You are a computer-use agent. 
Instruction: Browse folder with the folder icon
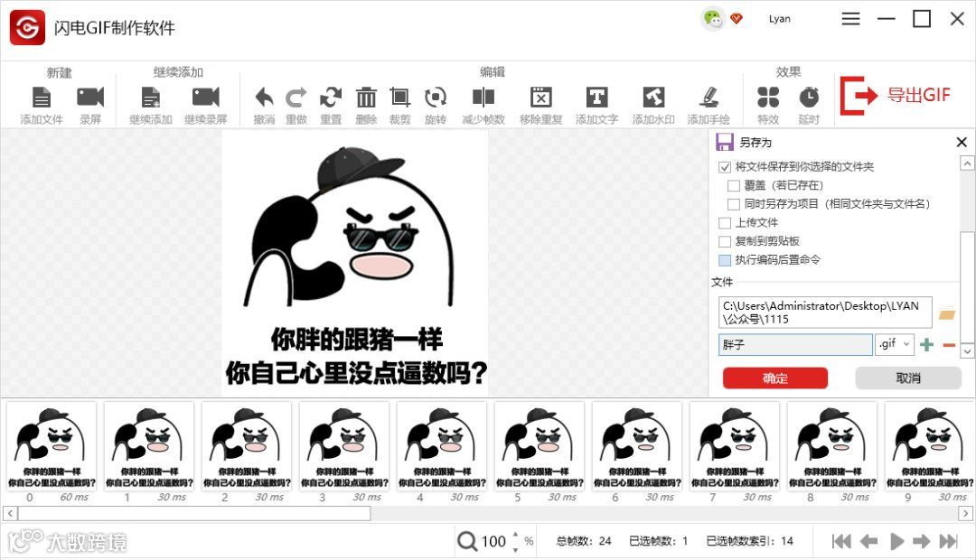click(946, 313)
